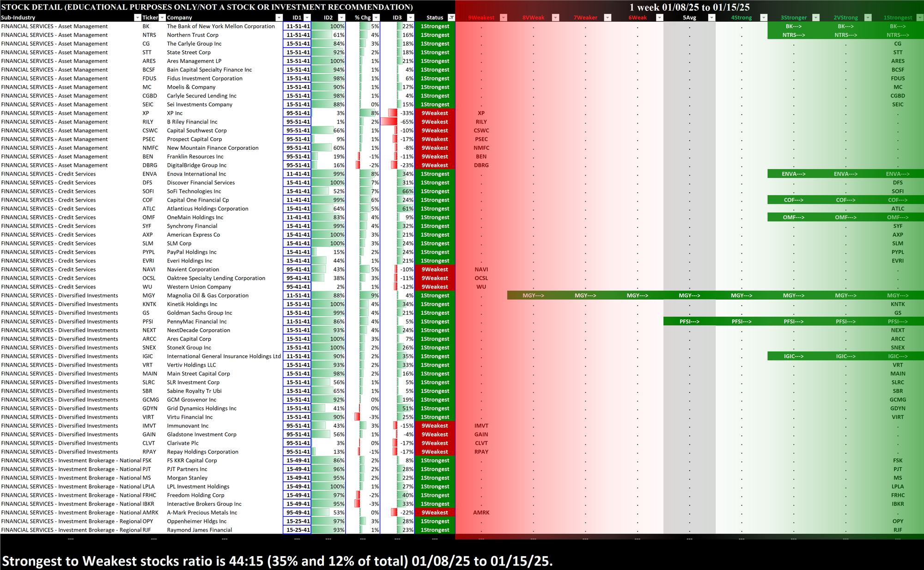Open the ID3 column filter arrow
The height and width of the screenshot is (570, 924).
click(410, 18)
